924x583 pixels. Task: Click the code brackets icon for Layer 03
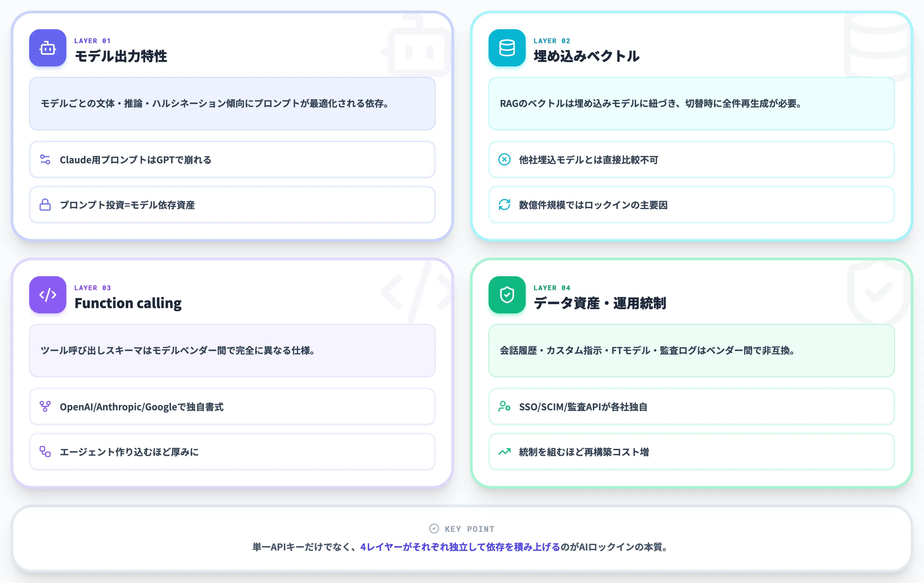click(x=47, y=295)
